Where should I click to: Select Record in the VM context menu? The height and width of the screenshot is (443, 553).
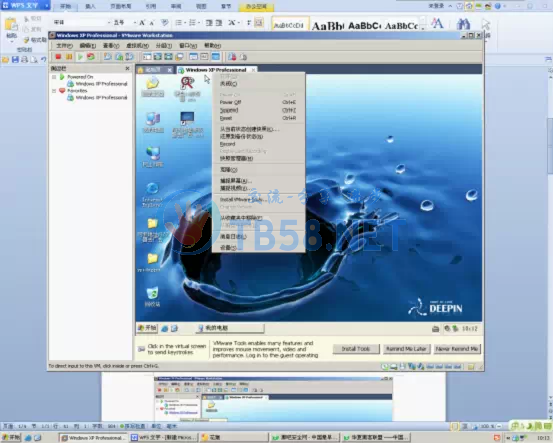pos(258,144)
